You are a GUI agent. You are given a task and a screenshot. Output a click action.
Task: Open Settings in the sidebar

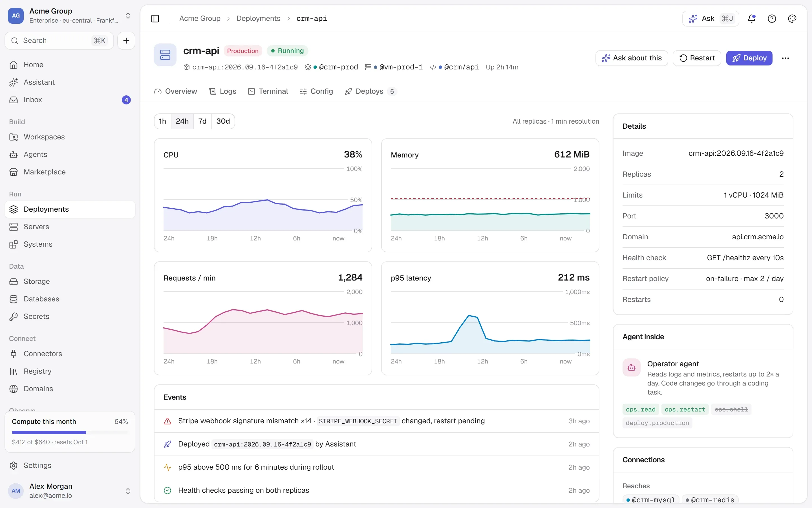point(70,466)
